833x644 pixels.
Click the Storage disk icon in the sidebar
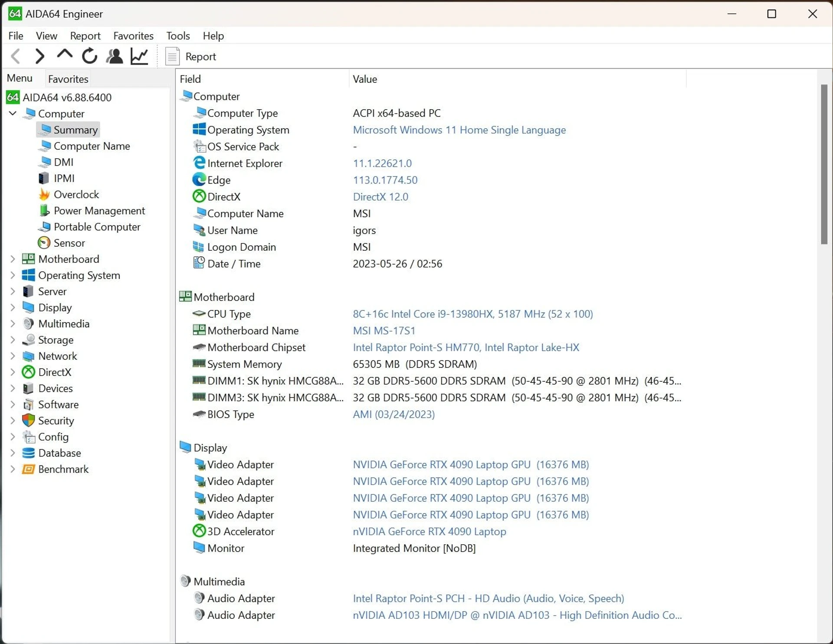(28, 340)
